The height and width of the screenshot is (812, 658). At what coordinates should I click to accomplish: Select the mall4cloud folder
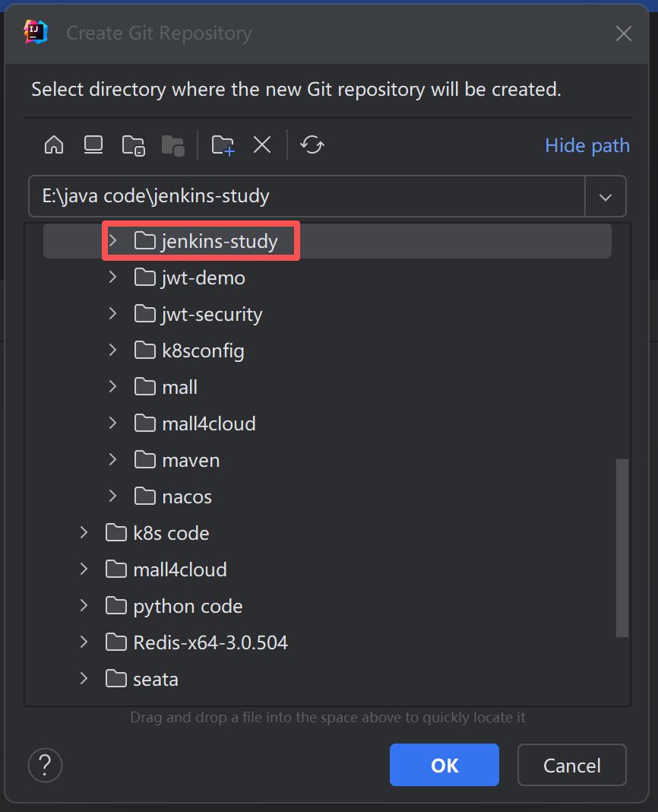click(205, 423)
